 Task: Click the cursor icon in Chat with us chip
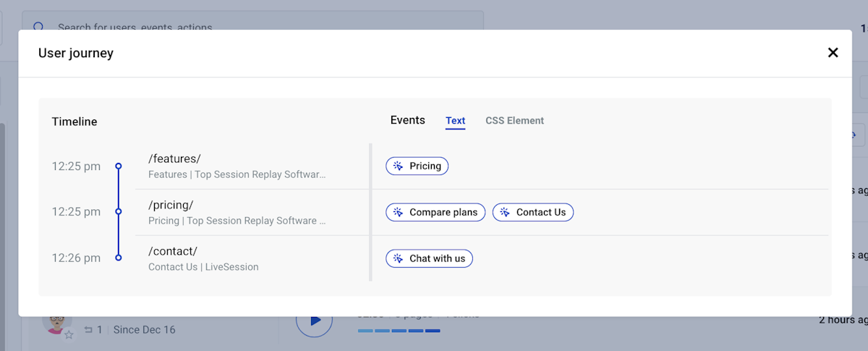[398, 258]
